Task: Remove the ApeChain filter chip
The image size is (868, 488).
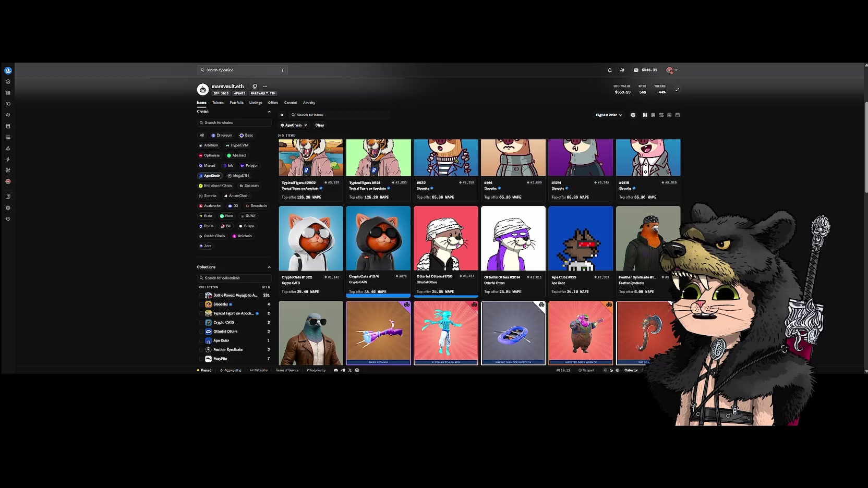Action: click(306, 125)
